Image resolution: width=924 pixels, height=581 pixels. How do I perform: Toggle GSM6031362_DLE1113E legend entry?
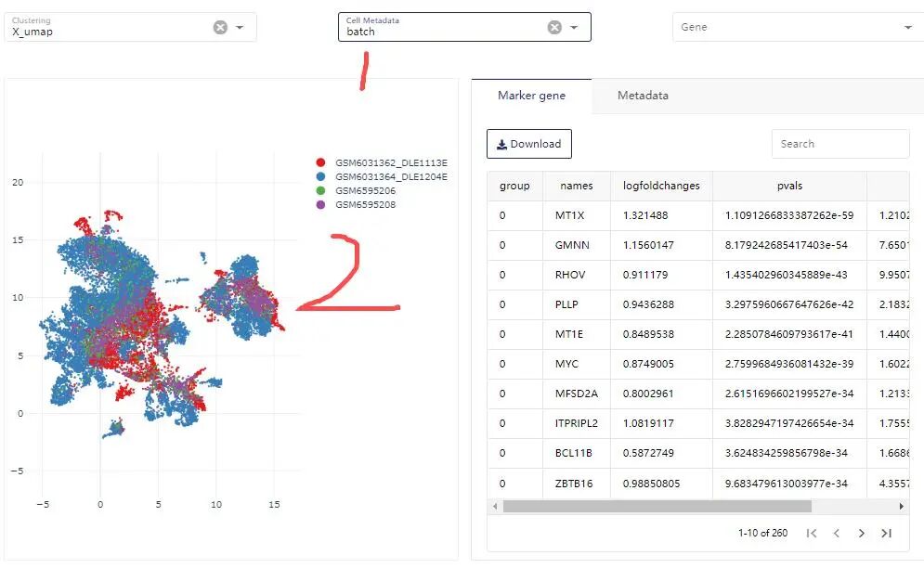coord(382,162)
